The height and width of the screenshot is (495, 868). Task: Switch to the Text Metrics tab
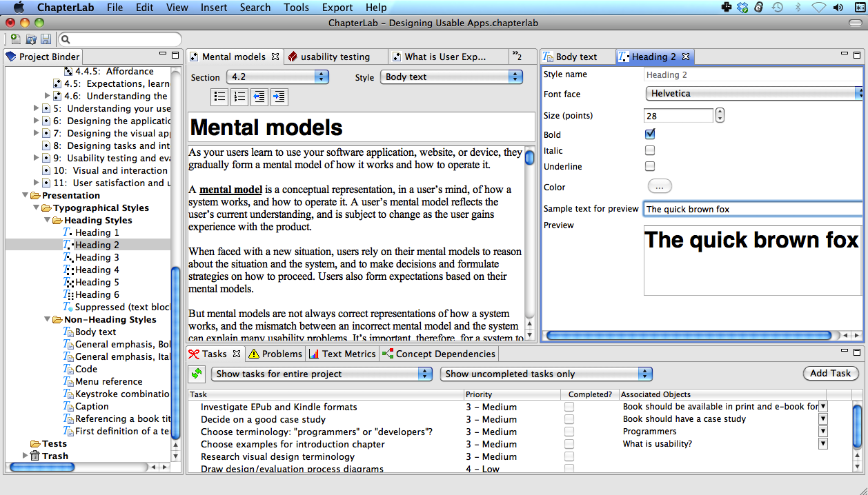[x=342, y=354]
